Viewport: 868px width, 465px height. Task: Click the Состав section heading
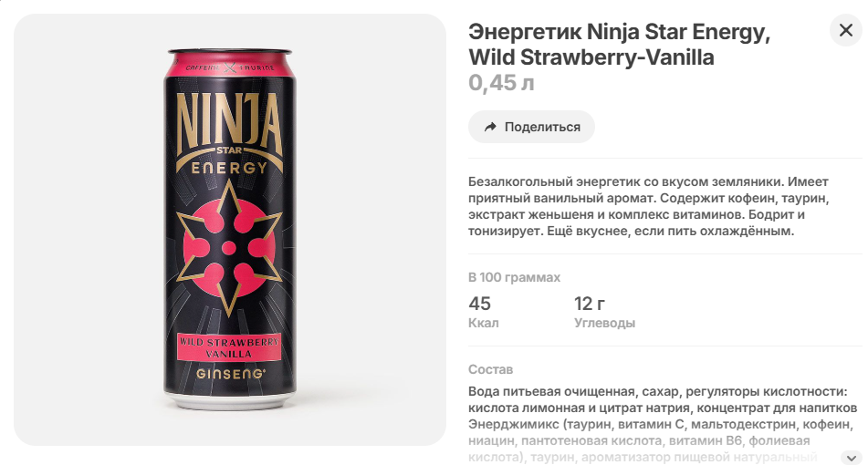tap(490, 369)
